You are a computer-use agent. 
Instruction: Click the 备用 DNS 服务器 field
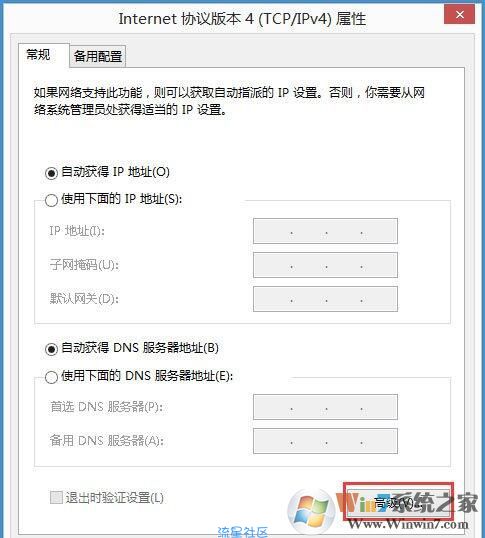click(x=325, y=441)
